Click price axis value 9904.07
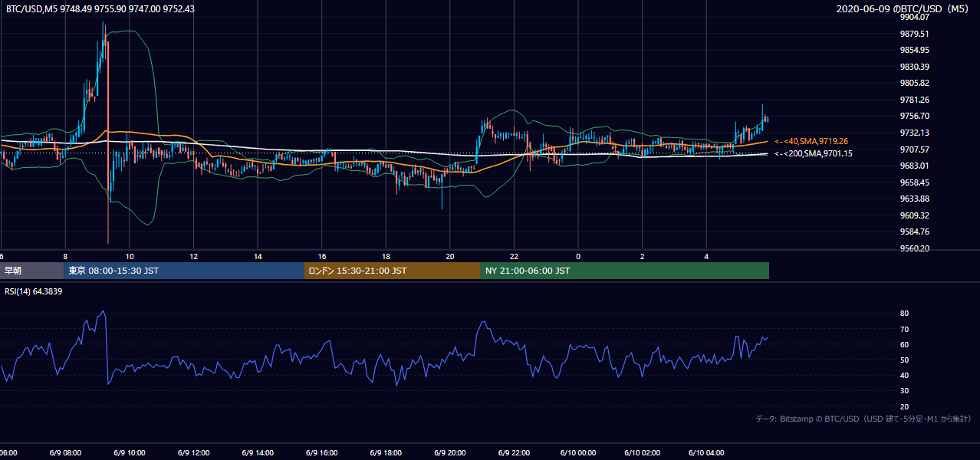Image resolution: width=980 pixels, height=460 pixels. click(916, 17)
